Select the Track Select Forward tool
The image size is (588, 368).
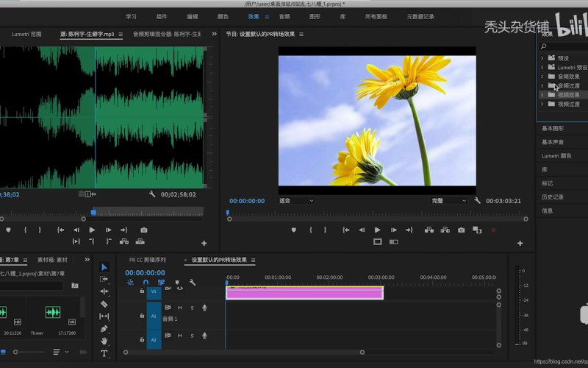pos(104,279)
